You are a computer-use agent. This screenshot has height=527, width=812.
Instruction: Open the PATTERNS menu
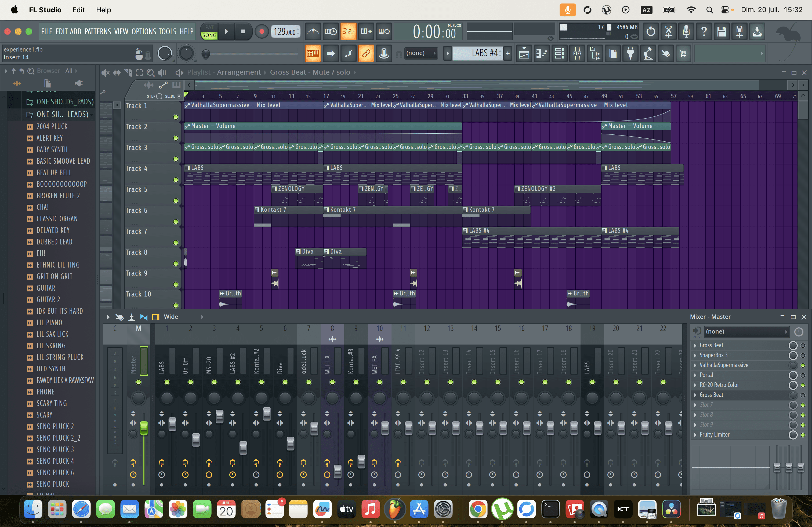click(97, 32)
